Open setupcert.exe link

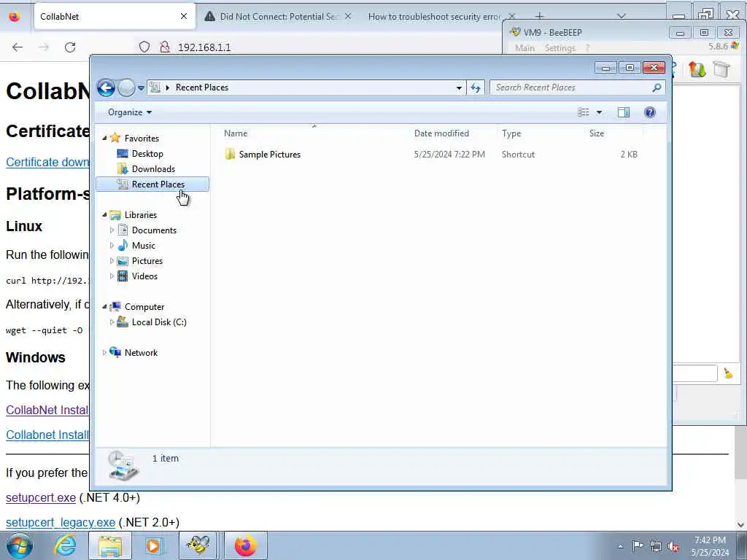coord(41,497)
